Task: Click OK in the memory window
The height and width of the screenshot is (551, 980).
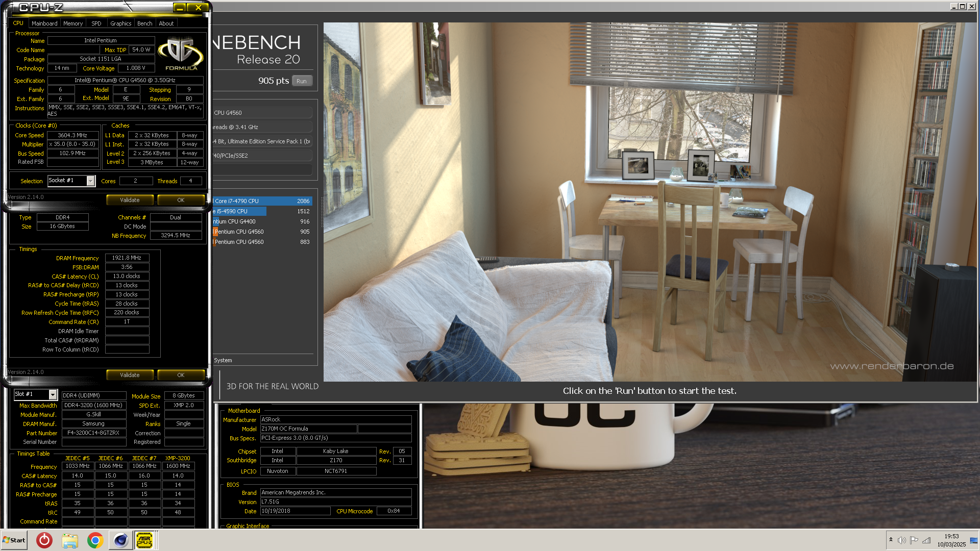Action: pos(181,375)
